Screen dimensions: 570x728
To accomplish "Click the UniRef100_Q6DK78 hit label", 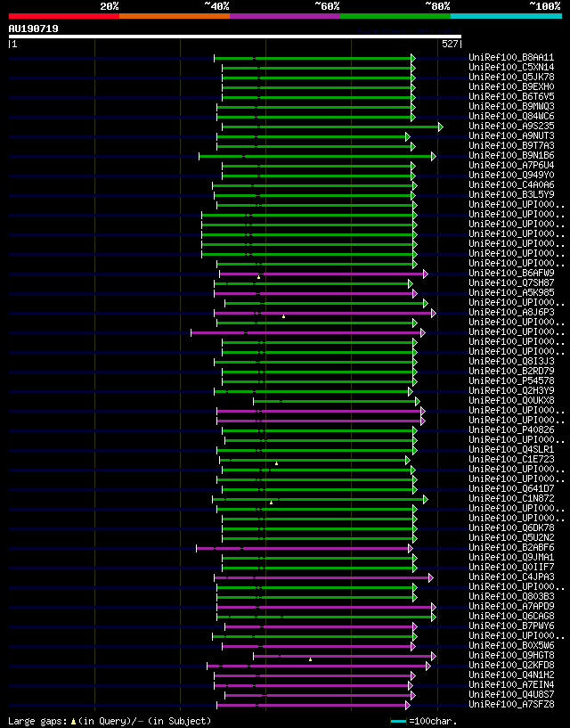I will pyautogui.click(x=511, y=528).
